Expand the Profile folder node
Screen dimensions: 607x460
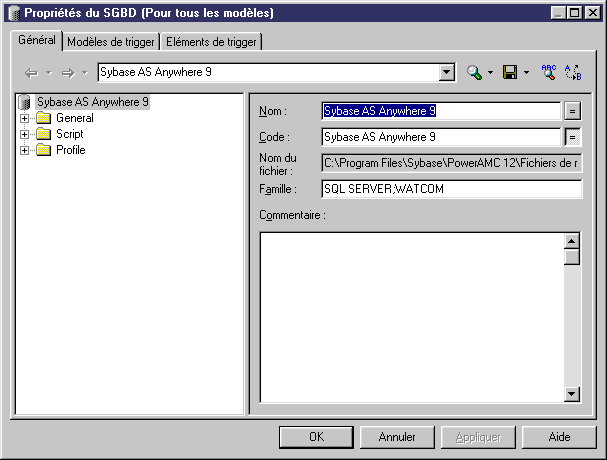point(24,150)
